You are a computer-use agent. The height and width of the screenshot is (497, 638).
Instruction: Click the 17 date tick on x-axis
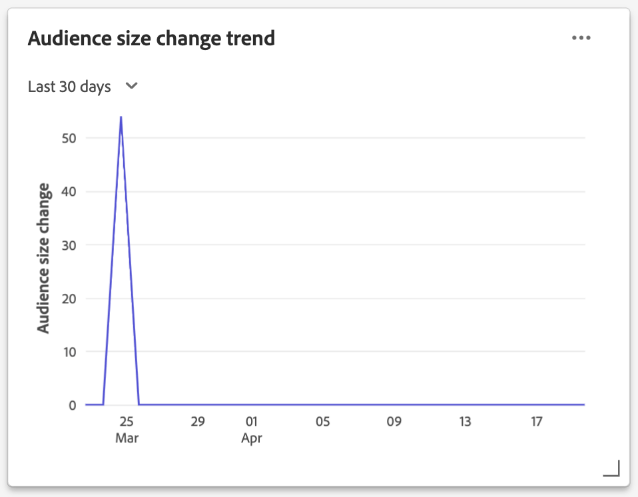537,422
